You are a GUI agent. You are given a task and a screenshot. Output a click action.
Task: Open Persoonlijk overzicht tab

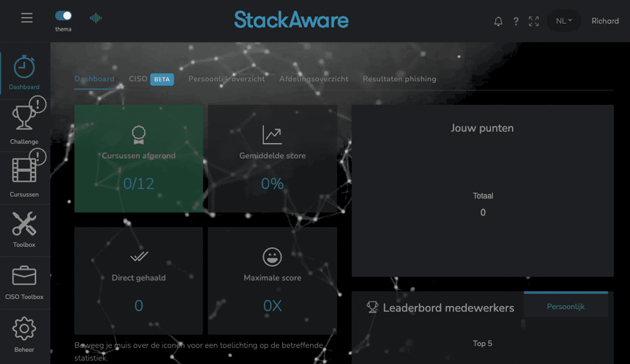coord(227,79)
